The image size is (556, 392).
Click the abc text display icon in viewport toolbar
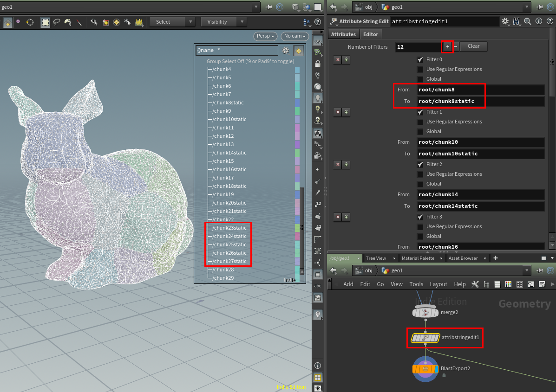317,286
